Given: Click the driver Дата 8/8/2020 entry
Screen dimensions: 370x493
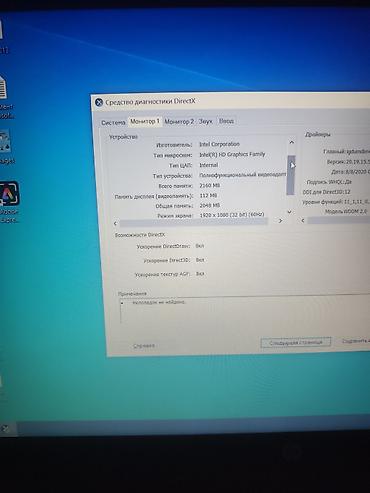Looking at the screenshot, I should tap(351, 172).
